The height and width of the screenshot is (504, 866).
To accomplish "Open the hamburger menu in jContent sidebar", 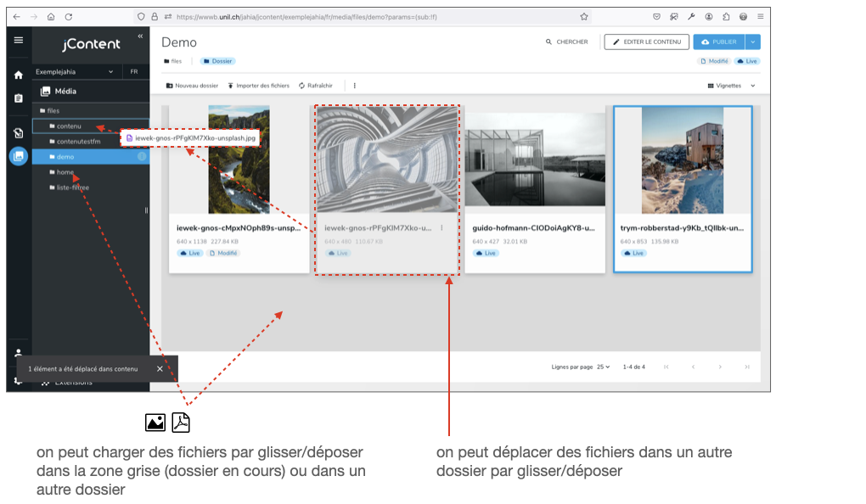I will (18, 40).
